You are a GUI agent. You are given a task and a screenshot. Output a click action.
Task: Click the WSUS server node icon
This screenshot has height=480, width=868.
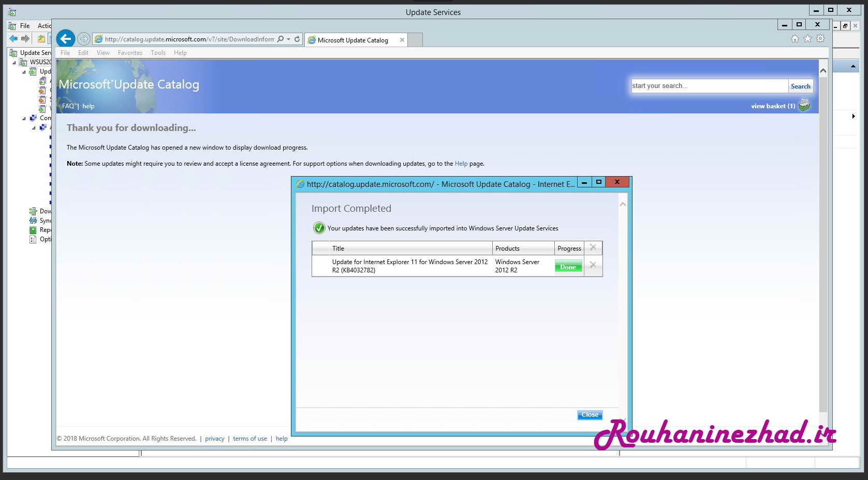(23, 62)
